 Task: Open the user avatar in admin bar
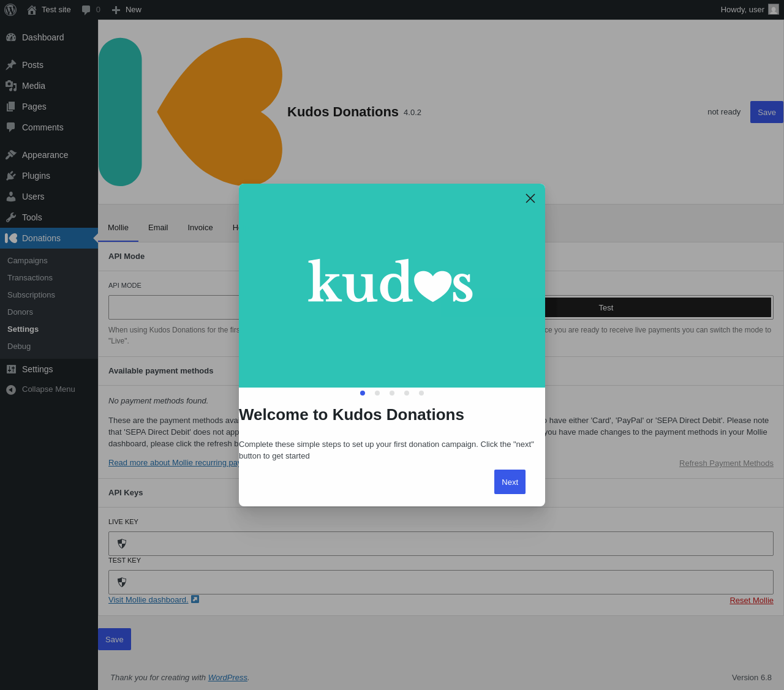pos(774,9)
